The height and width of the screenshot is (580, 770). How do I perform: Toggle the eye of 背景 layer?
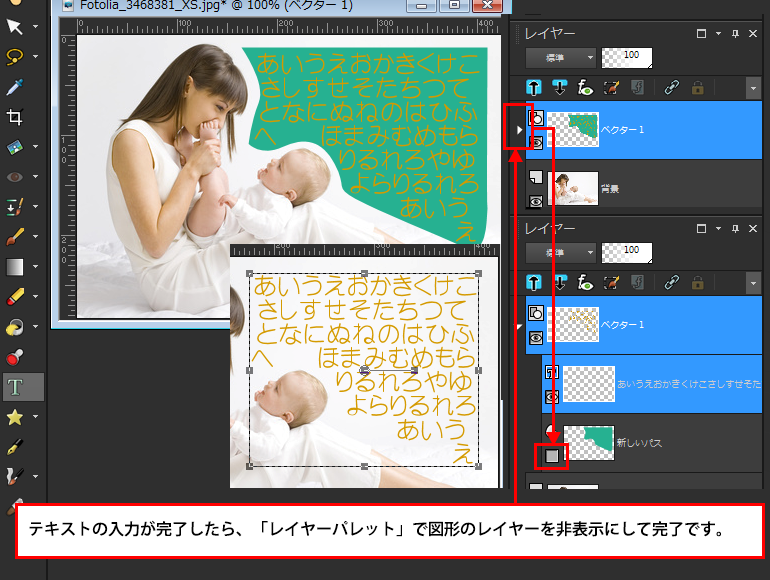click(x=536, y=201)
